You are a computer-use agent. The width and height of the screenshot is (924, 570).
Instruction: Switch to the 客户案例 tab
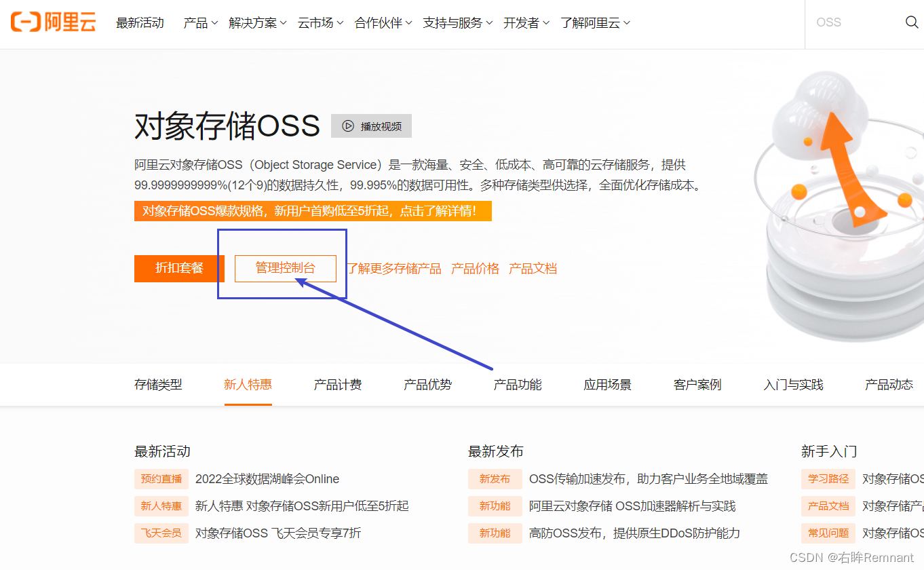click(697, 385)
